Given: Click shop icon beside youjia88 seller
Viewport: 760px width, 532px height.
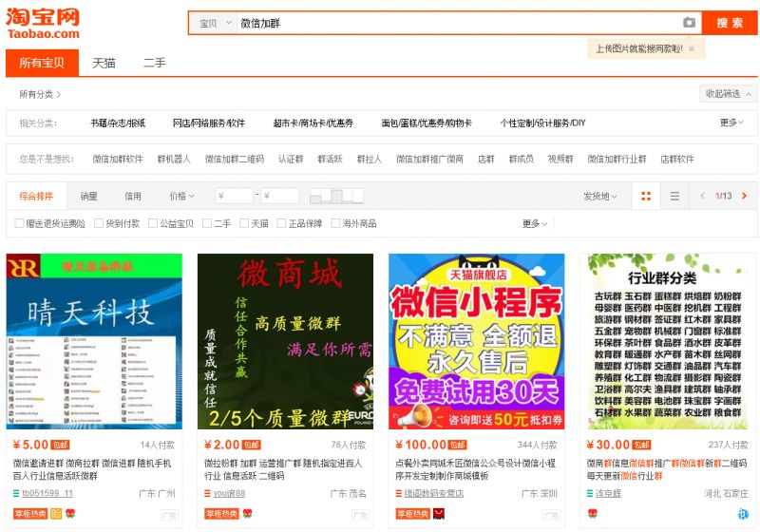Looking at the screenshot, I should click(207, 493).
